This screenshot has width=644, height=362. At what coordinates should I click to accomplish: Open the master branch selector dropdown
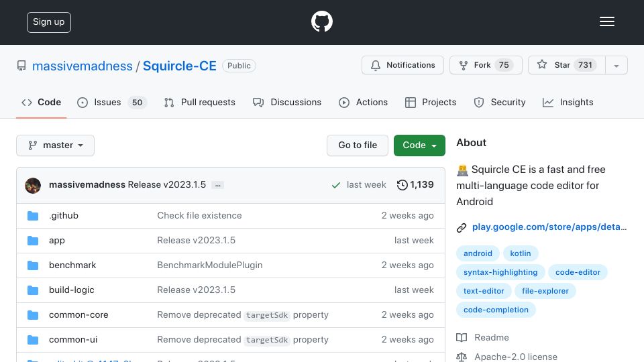pos(56,145)
